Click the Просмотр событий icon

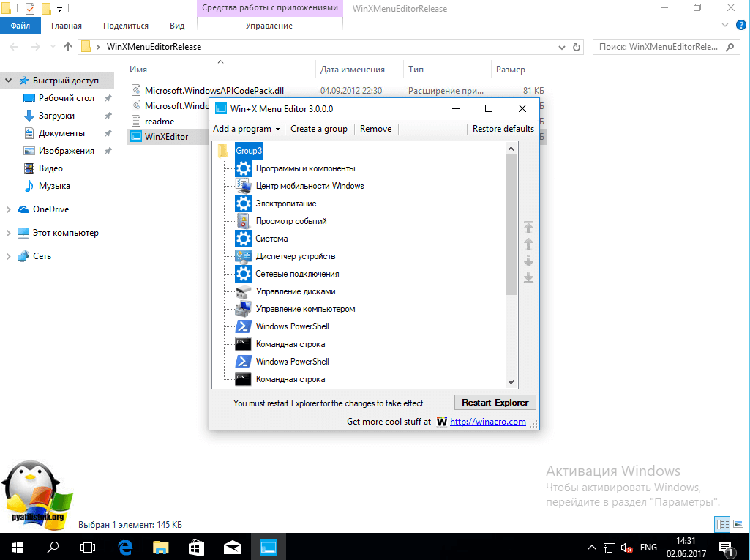243,221
